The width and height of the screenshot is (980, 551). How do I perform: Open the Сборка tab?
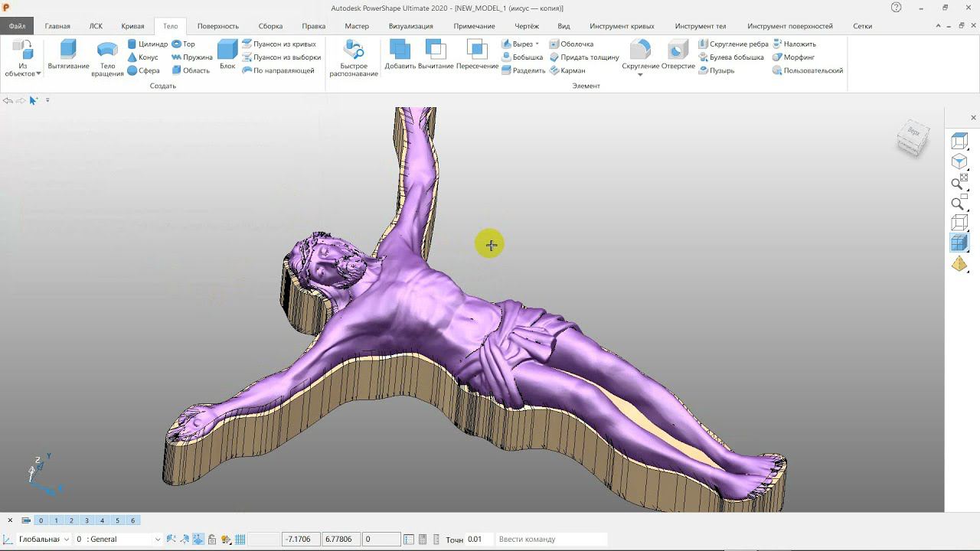coord(270,26)
